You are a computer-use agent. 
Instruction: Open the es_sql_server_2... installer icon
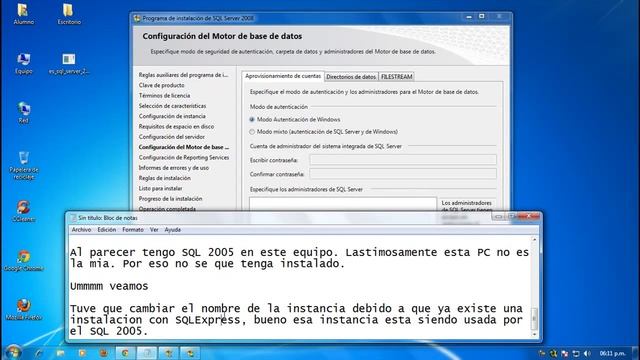[x=69, y=63]
